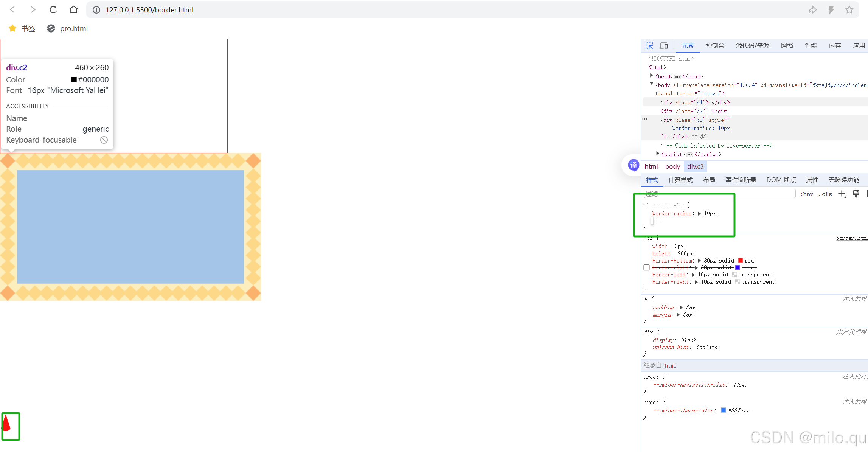Image resolution: width=868 pixels, height=452 pixels.
Task: Click the html breadcrumb
Action: 651,166
